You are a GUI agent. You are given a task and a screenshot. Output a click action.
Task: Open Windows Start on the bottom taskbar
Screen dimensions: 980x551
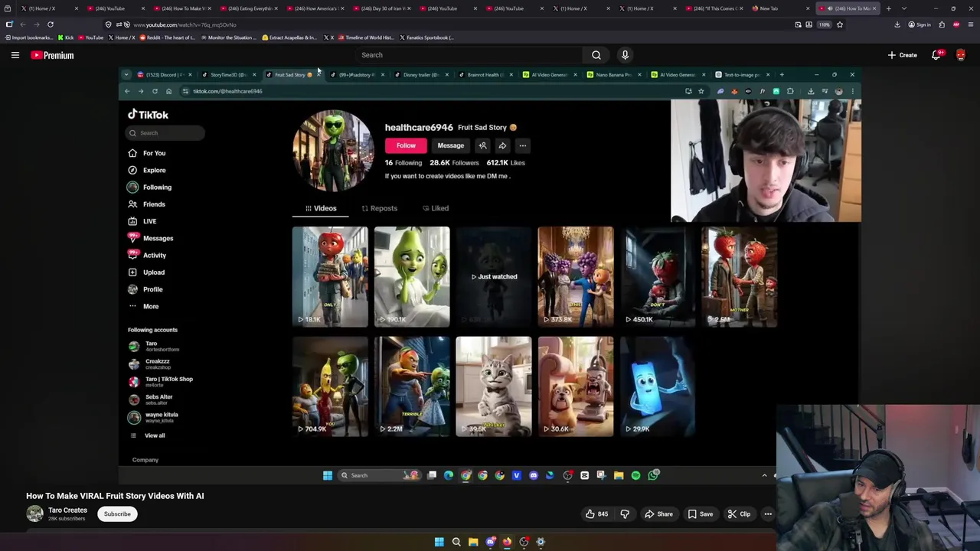pyautogui.click(x=439, y=542)
